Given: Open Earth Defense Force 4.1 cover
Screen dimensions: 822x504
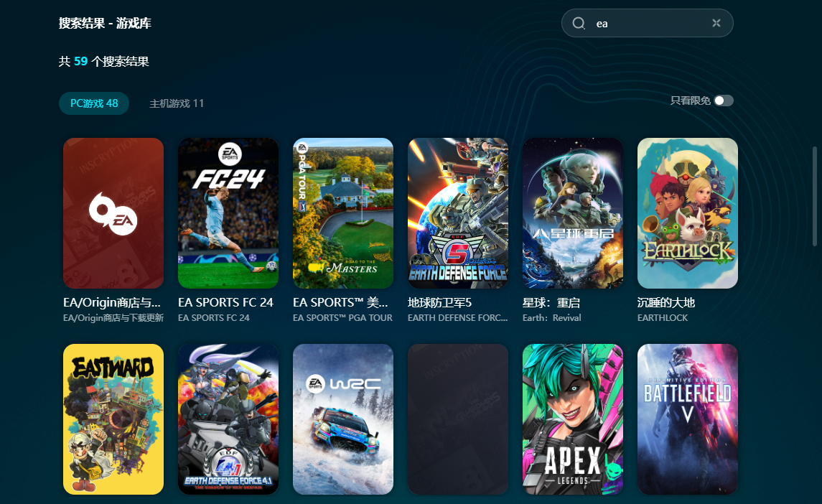Looking at the screenshot, I should point(228,419).
